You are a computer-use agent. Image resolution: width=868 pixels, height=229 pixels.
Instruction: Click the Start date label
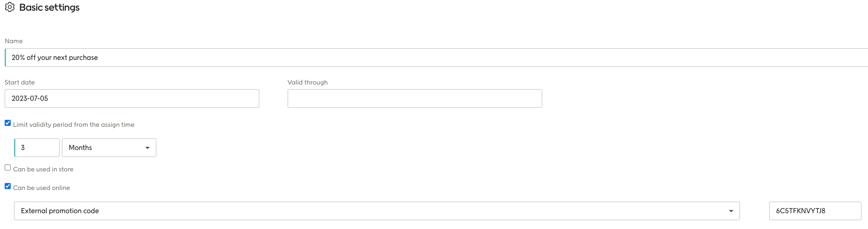(x=20, y=82)
